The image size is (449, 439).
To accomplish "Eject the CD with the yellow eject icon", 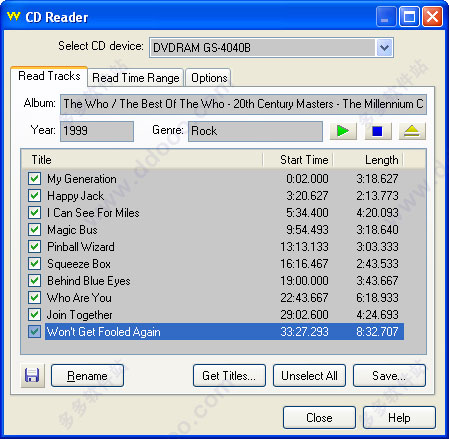I will point(412,131).
